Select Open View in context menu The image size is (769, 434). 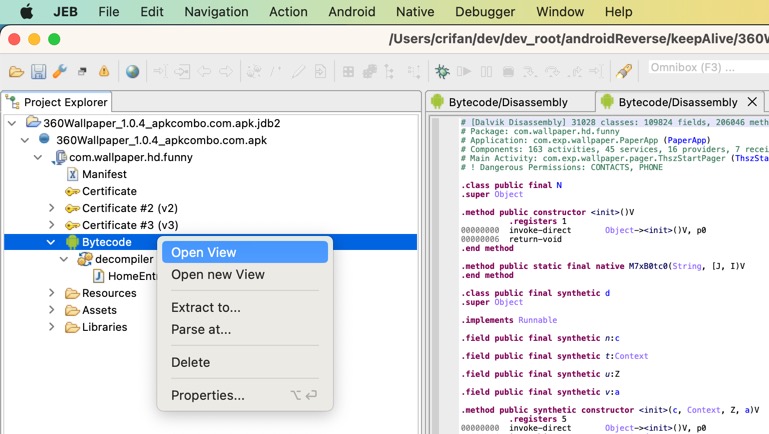tap(245, 252)
